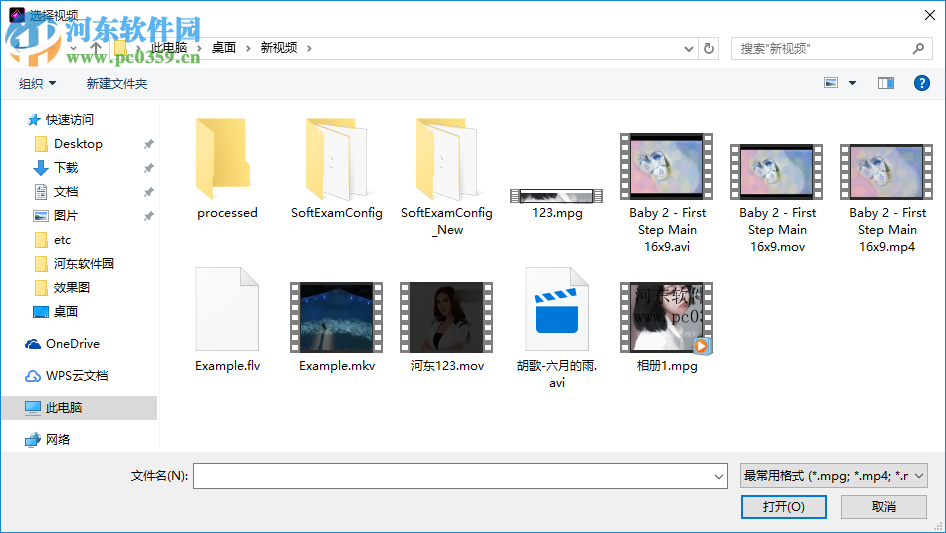946x533 pixels.
Task: Select the 相册1.mpg video
Action: point(667,327)
